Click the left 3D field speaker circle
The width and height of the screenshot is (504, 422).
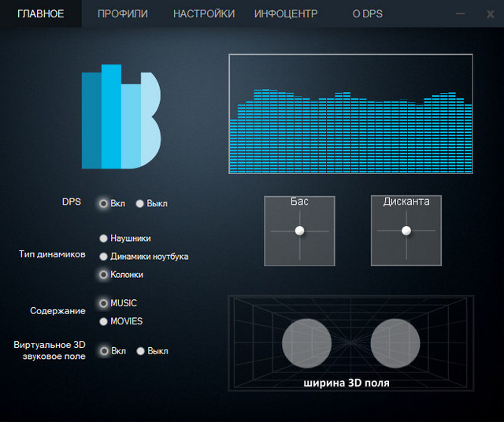click(306, 342)
